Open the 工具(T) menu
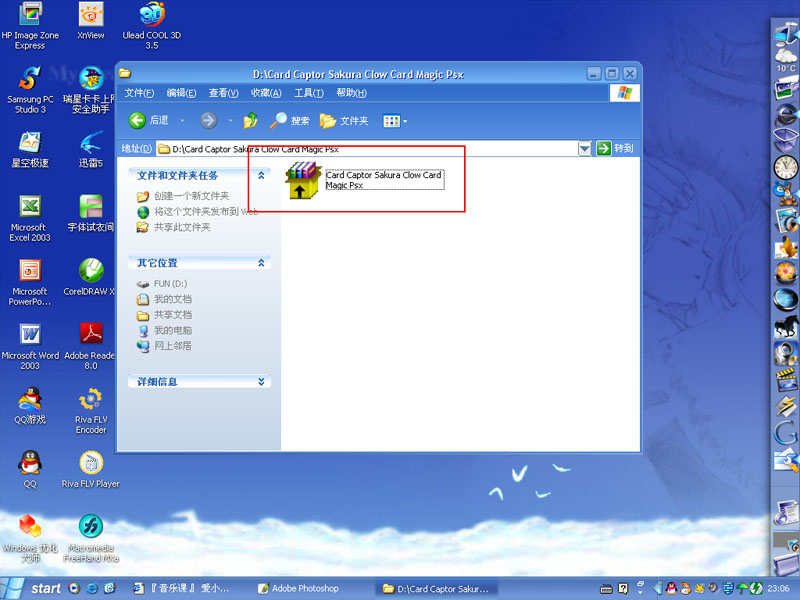The height and width of the screenshot is (600, 800). click(309, 93)
